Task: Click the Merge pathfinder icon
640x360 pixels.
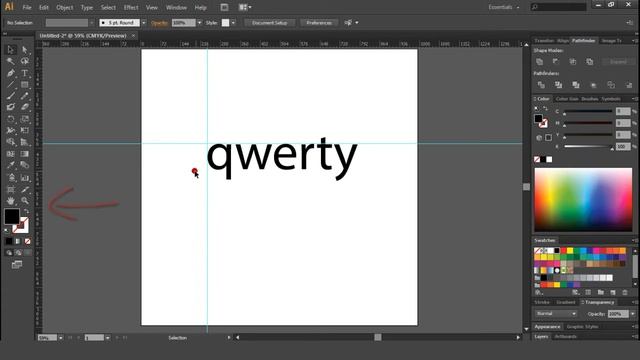Action: pos(576,85)
